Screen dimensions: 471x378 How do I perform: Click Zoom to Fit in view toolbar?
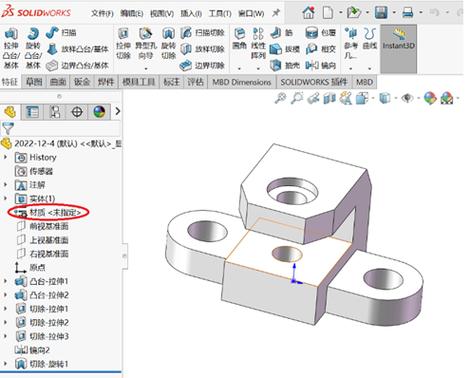coord(280,98)
